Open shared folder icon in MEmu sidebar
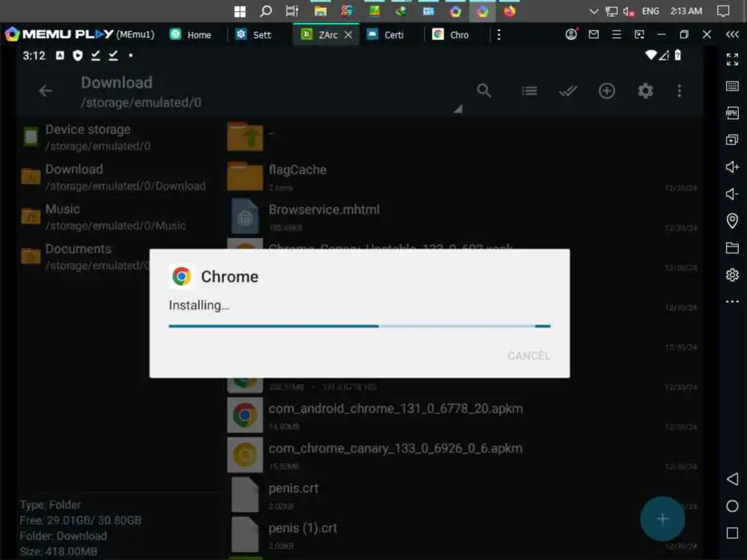747x560 pixels. pyautogui.click(x=732, y=248)
